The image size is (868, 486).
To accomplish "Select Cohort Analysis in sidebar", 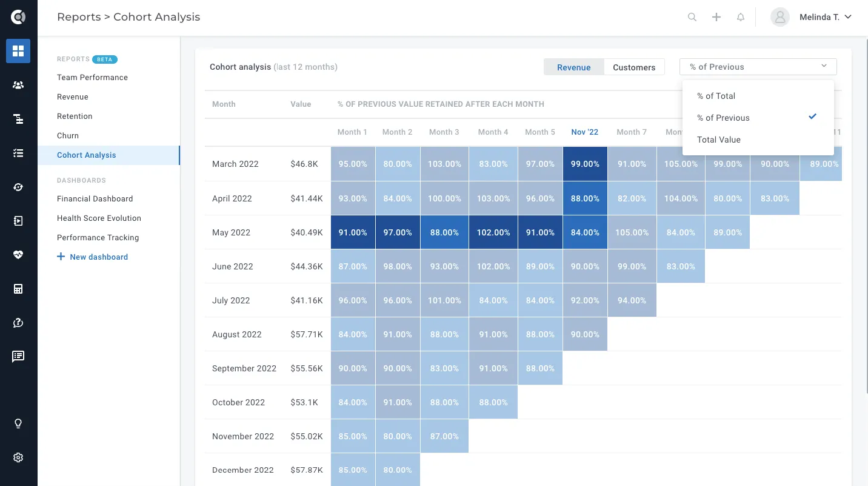I will [x=109, y=155].
